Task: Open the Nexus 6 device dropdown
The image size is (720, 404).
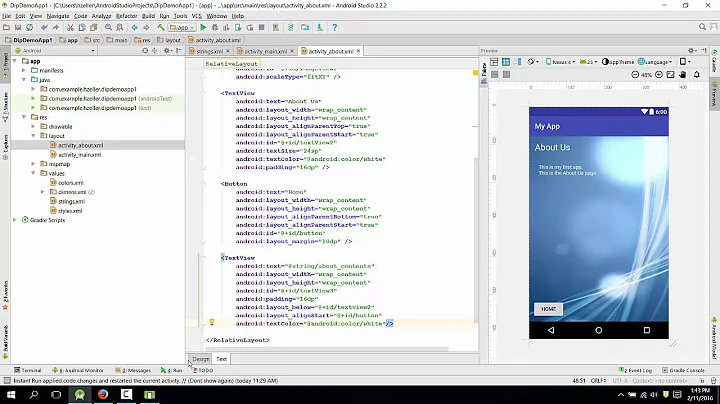Action: pyautogui.click(x=560, y=62)
